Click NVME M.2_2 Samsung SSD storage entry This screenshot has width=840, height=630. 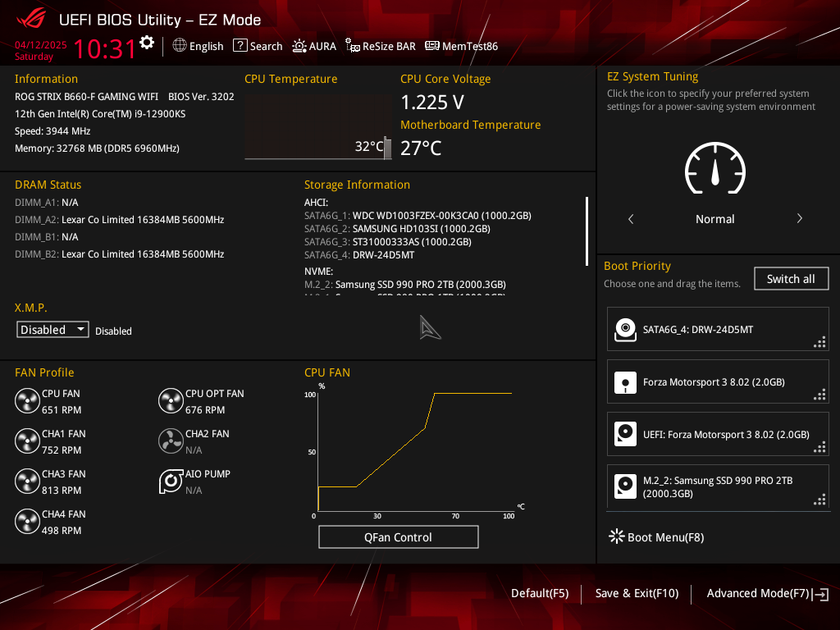click(405, 285)
